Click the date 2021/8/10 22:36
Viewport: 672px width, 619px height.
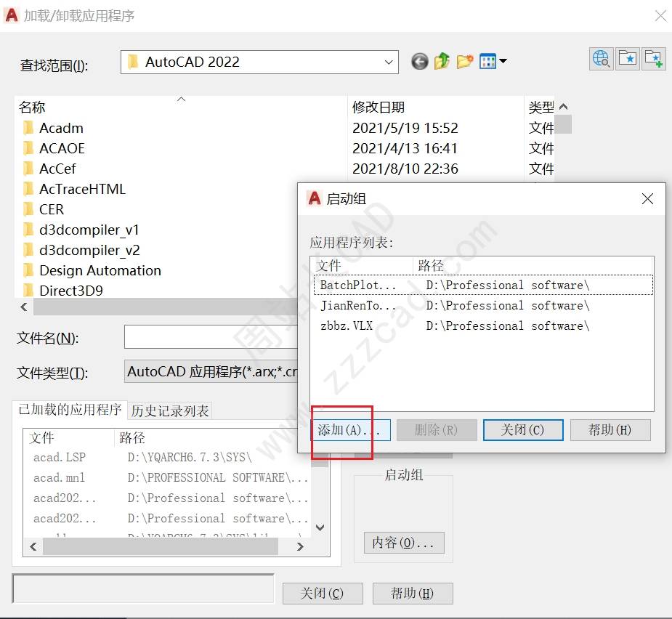click(405, 169)
